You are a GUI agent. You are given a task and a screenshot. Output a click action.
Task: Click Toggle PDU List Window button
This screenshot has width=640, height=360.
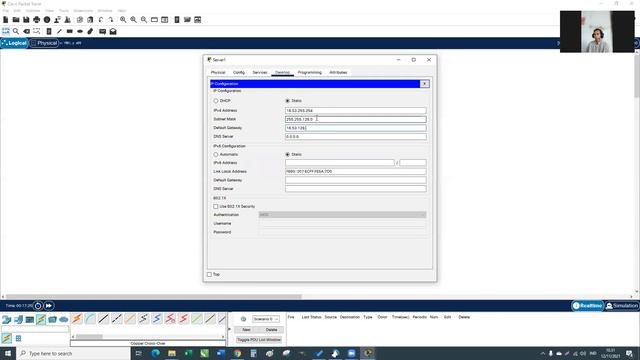click(259, 340)
